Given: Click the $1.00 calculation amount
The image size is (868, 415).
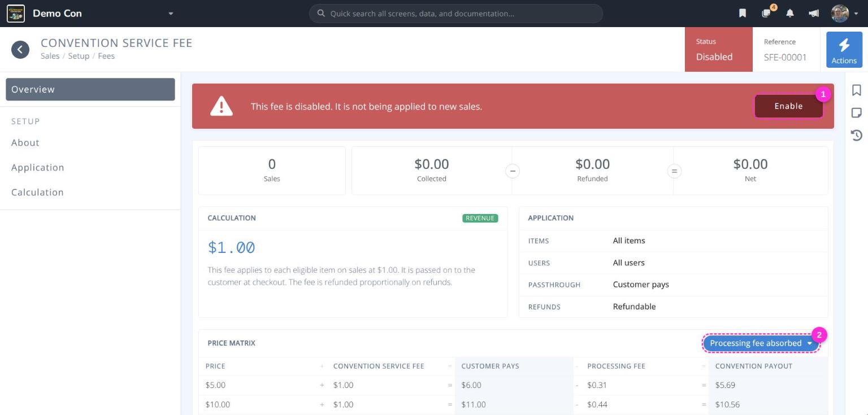Looking at the screenshot, I should tap(232, 247).
